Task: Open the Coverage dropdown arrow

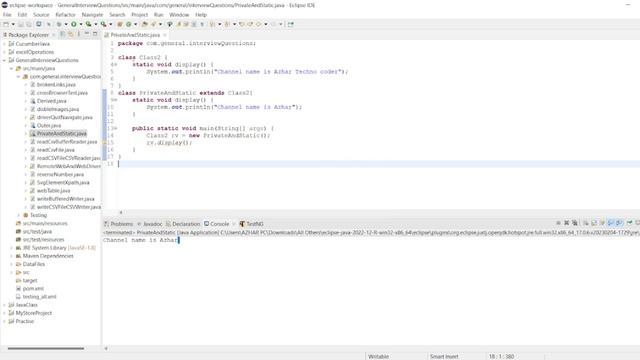Action: [96, 24]
